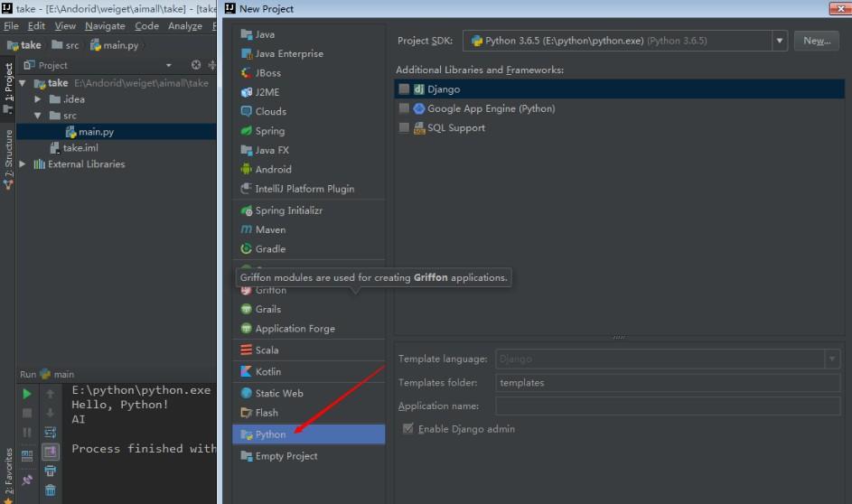
Task: Click the Application name field
Action: tap(668, 406)
